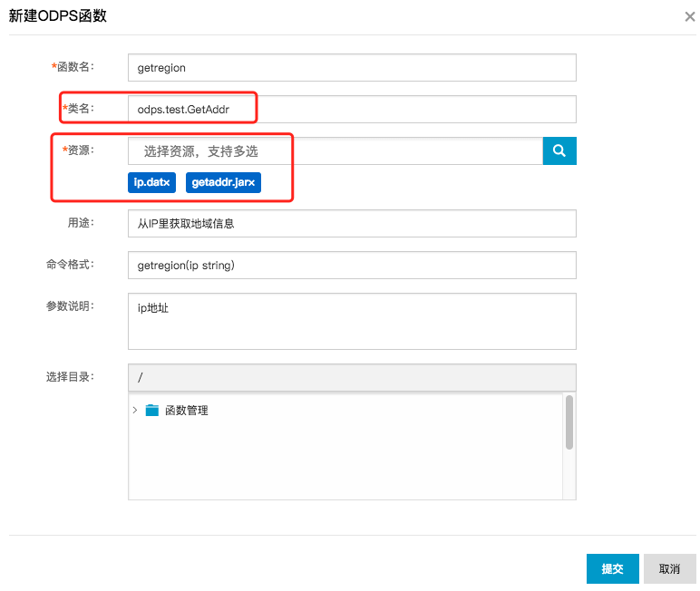Click inside the 参数说明 text area
Screen dimensions: 700x591
[352, 320]
